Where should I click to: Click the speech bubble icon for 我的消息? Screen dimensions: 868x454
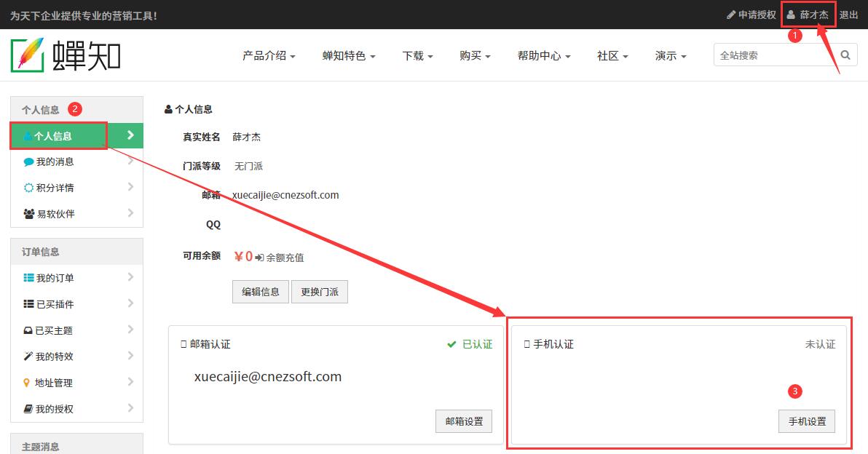[29, 162]
